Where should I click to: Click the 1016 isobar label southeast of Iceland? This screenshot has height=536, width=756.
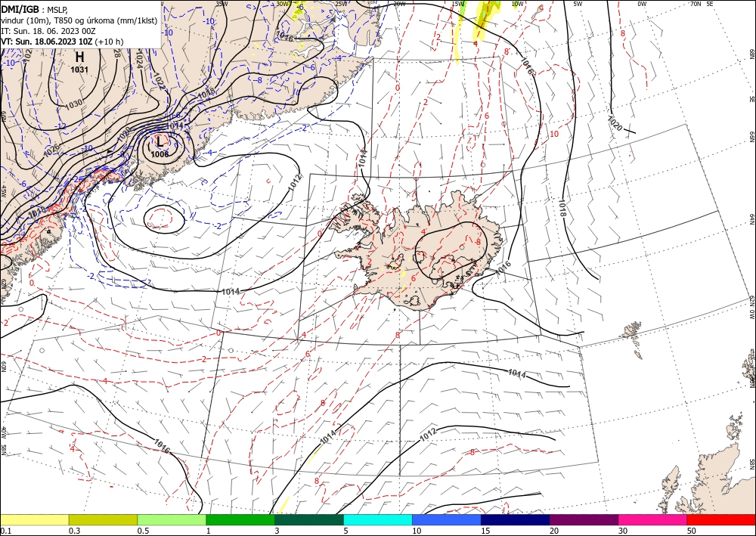tap(503, 267)
